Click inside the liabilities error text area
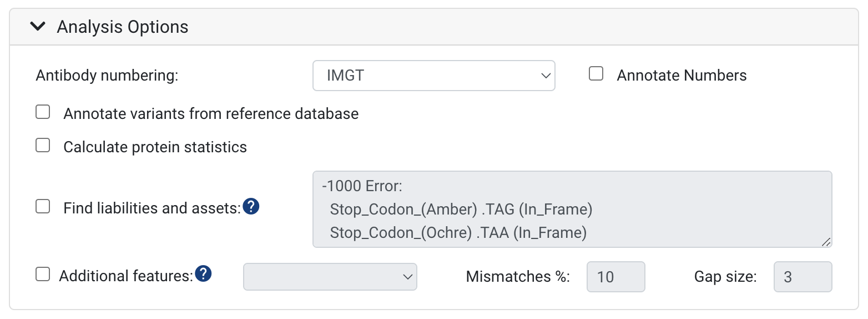868x319 pixels. click(x=572, y=209)
